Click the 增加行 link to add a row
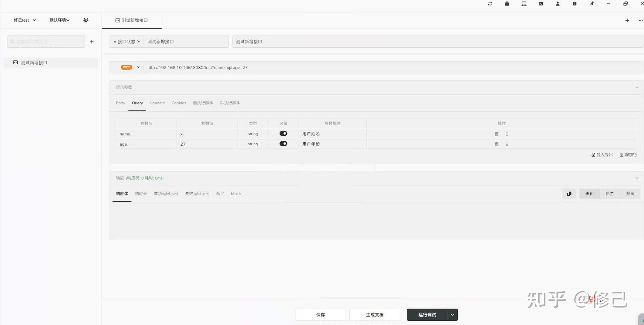Image resolution: width=644 pixels, height=325 pixels. click(x=628, y=155)
